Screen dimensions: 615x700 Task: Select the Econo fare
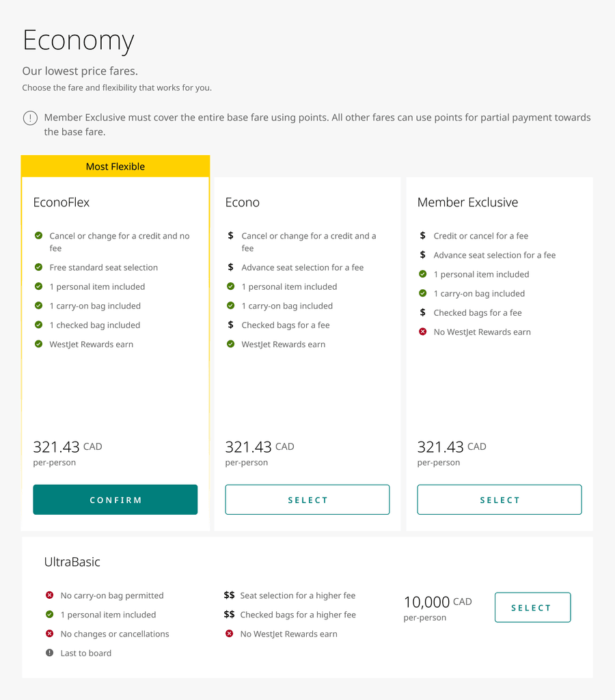tap(307, 500)
